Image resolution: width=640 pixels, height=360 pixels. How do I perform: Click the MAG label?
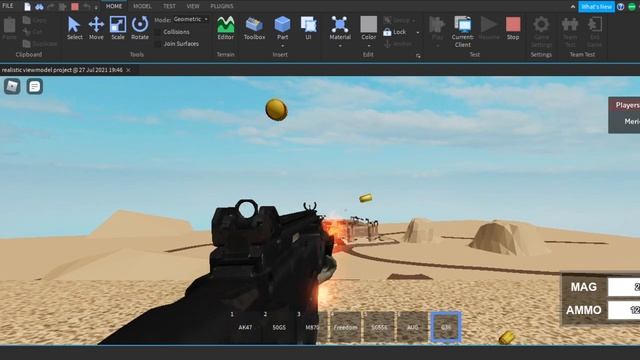[x=584, y=287]
